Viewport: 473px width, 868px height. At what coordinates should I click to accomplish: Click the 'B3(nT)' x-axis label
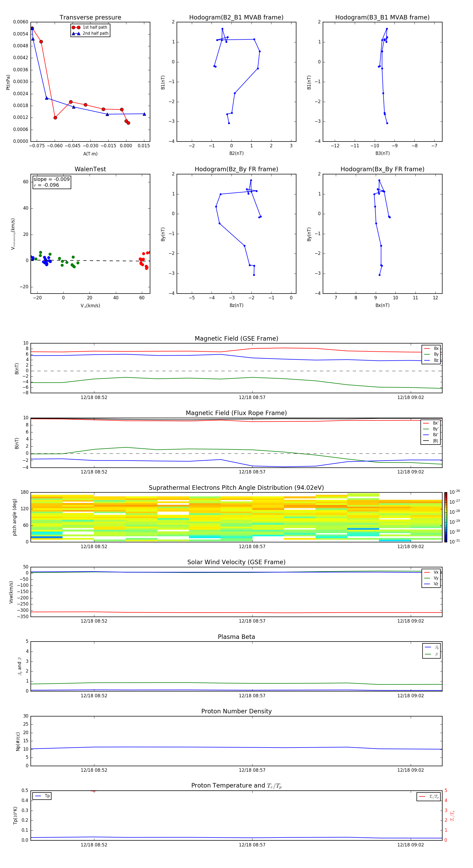[x=382, y=154]
